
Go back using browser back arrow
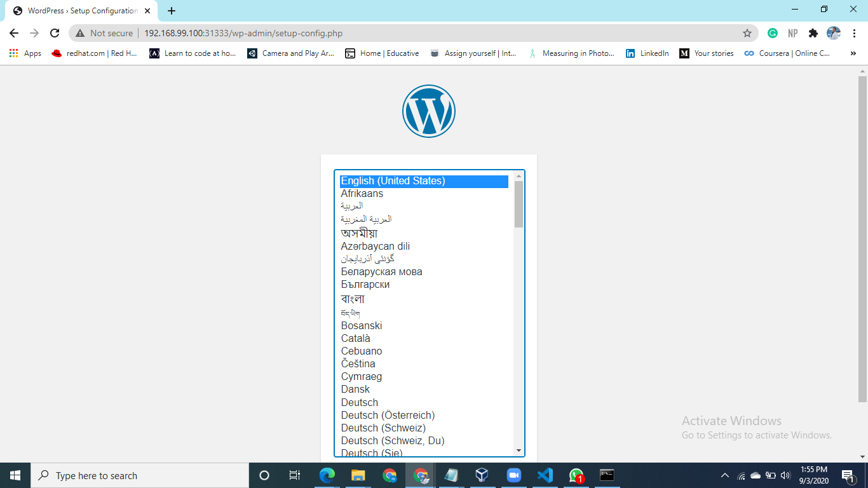pyautogui.click(x=14, y=33)
